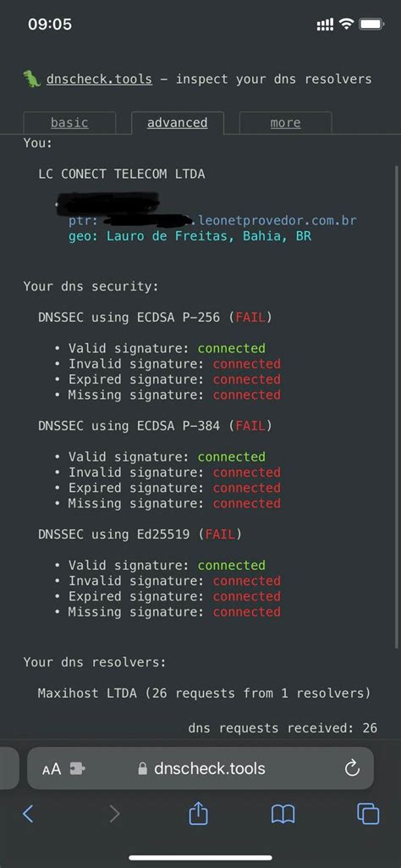Tap the Safari back arrow

[x=28, y=814]
